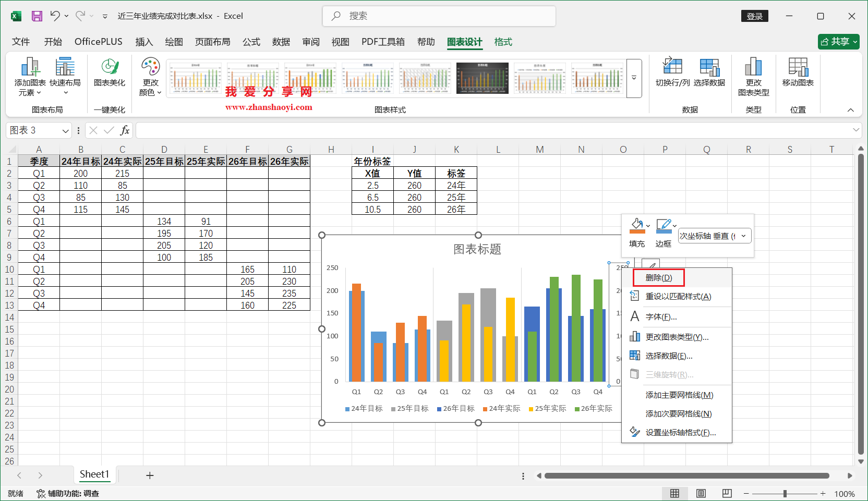Click the vertical scrollbar down arrow
Viewport: 868px width, 501px height.
[861, 461]
